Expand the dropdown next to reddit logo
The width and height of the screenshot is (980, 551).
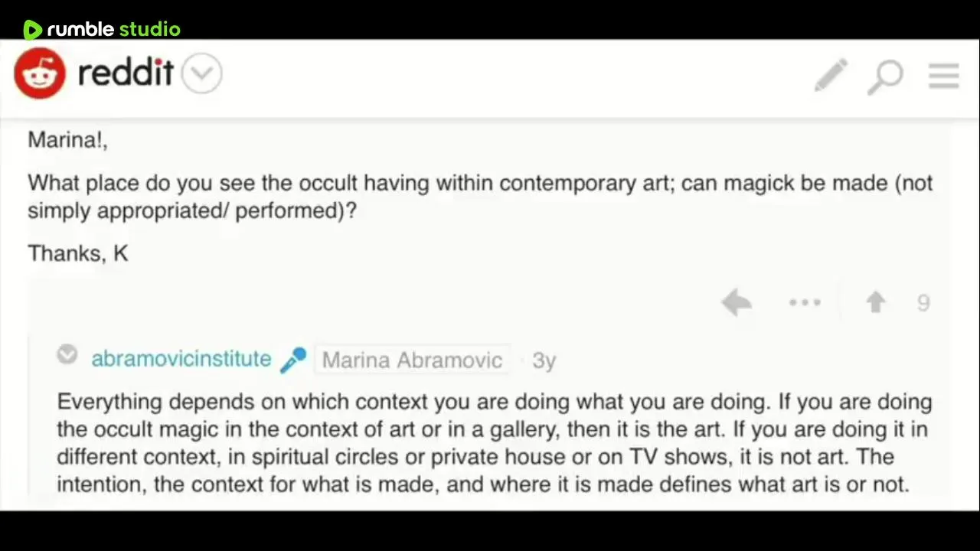[202, 73]
